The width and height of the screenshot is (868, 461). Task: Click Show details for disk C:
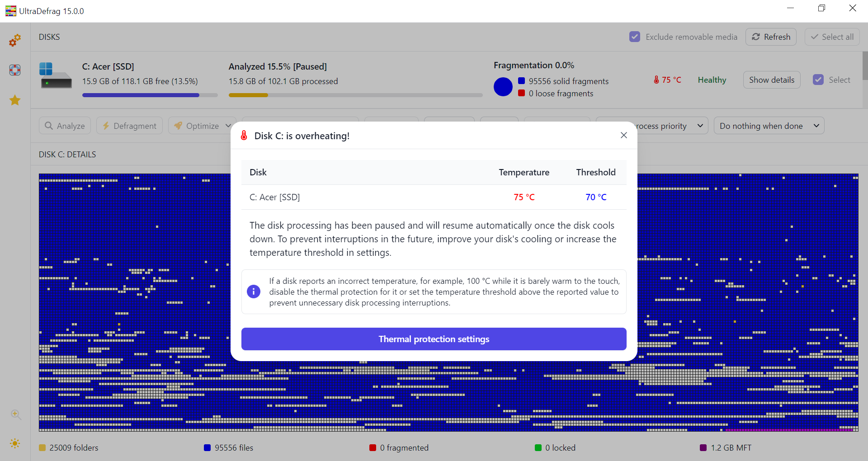point(771,80)
